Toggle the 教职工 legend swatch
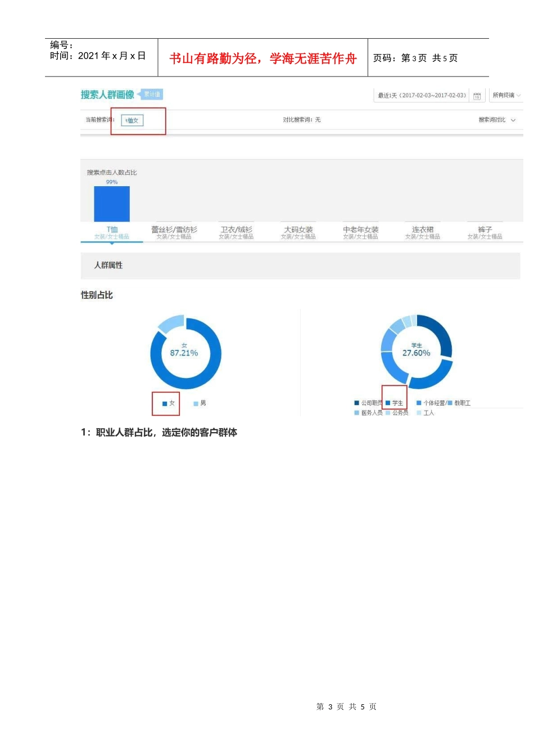 coord(450,403)
